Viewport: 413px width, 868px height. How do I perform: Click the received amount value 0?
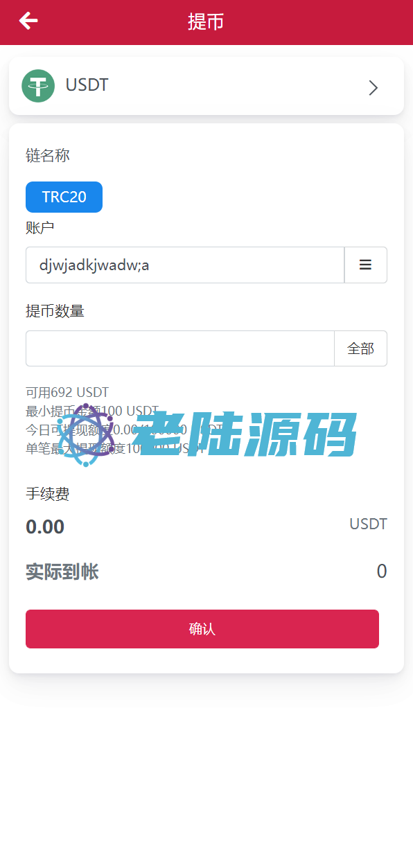coord(382,572)
